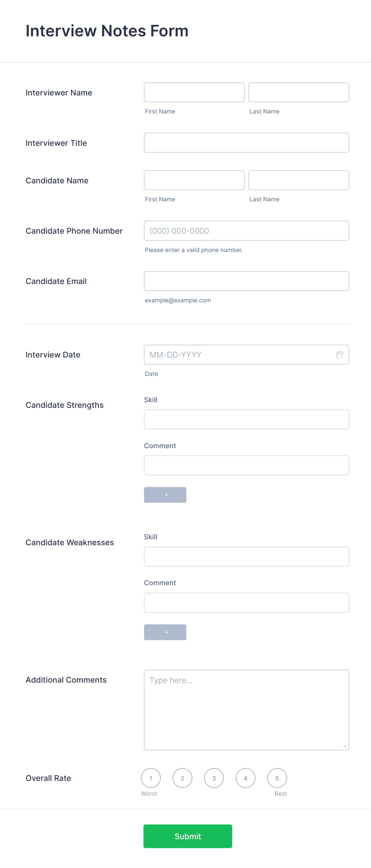The height and width of the screenshot is (868, 371).
Task: Add another Candidate Strengths entry
Action: (165, 495)
